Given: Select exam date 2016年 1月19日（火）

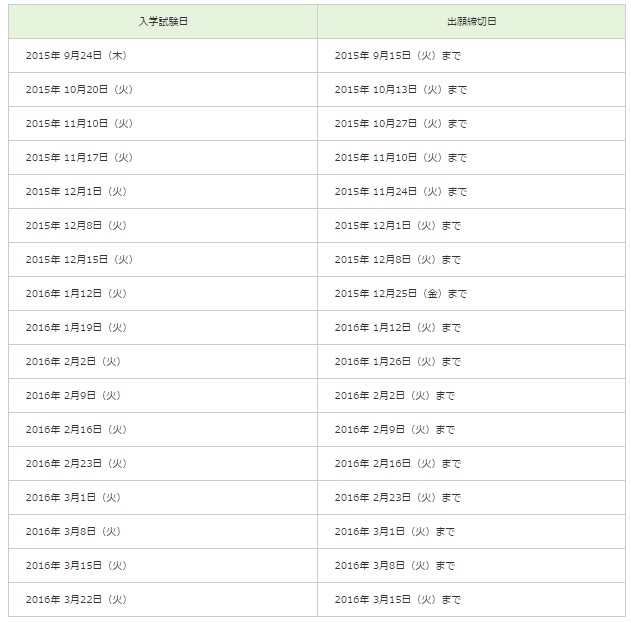Looking at the screenshot, I should click(x=76, y=328).
